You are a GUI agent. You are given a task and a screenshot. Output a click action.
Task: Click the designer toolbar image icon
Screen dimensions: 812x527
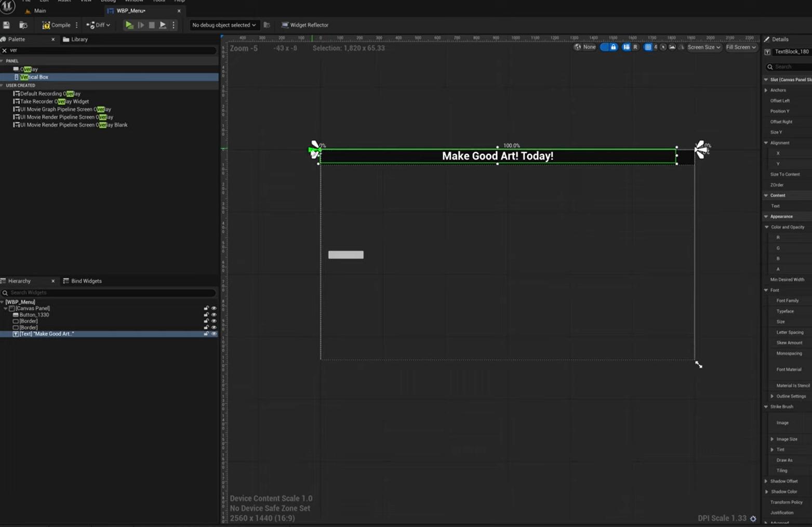pyautogui.click(x=672, y=47)
